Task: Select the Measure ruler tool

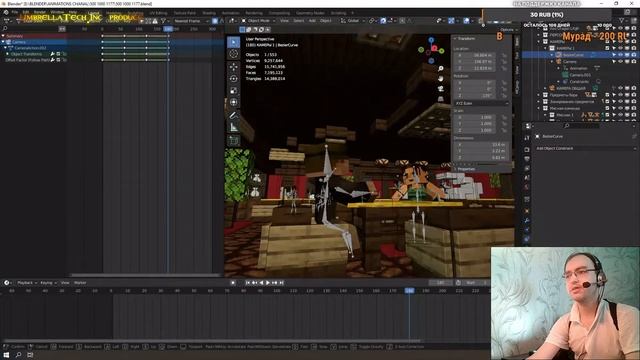Action: [x=233, y=127]
